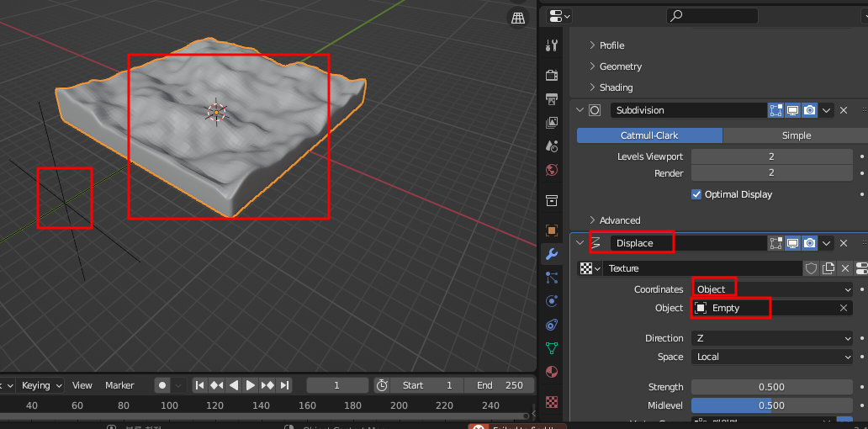The image size is (868, 429).
Task: Unlink the Texture datablock with X
Action: 844,268
